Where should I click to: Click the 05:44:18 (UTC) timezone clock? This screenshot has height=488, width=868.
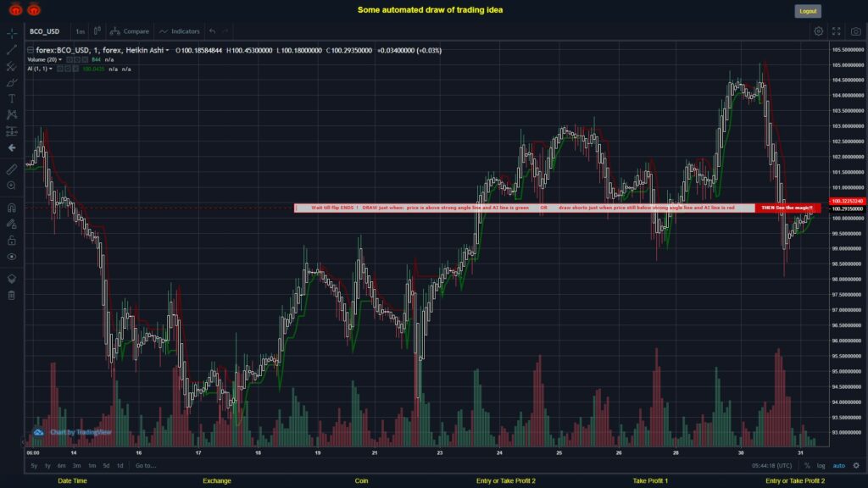tap(771, 466)
